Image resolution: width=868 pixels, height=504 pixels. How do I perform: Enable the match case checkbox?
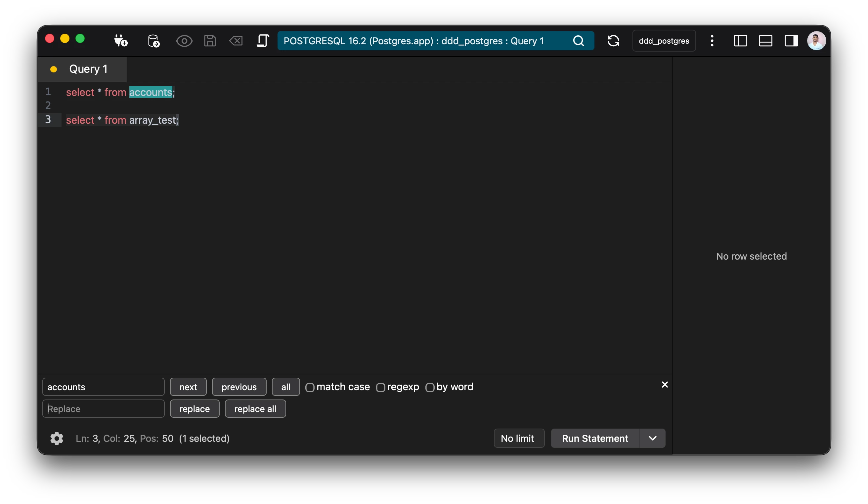[x=310, y=387]
